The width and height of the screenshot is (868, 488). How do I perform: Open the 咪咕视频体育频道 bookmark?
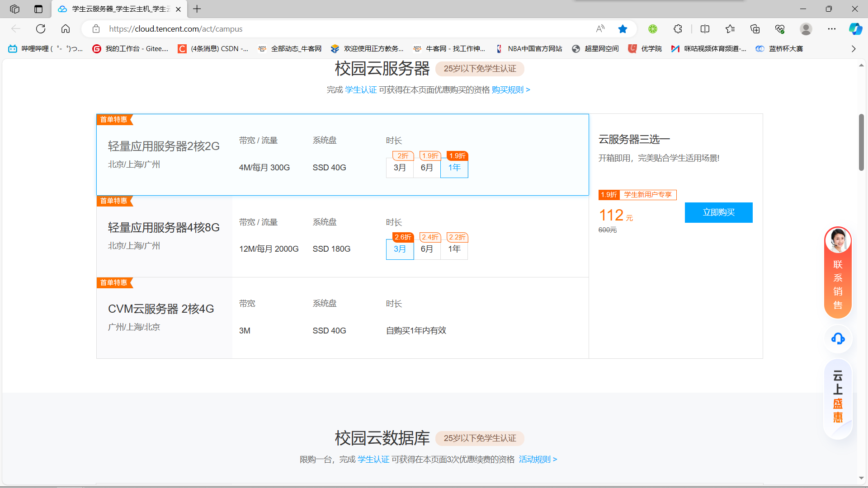(x=708, y=49)
